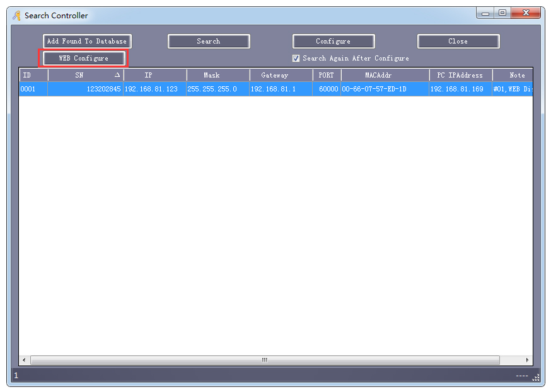The image size is (551, 392).
Task: Click the left arrow of the horizontal scrollbar
Action: click(x=24, y=360)
